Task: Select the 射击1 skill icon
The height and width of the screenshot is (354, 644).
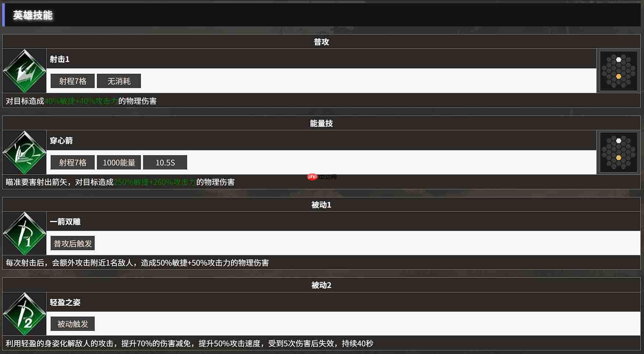Action: coord(24,70)
